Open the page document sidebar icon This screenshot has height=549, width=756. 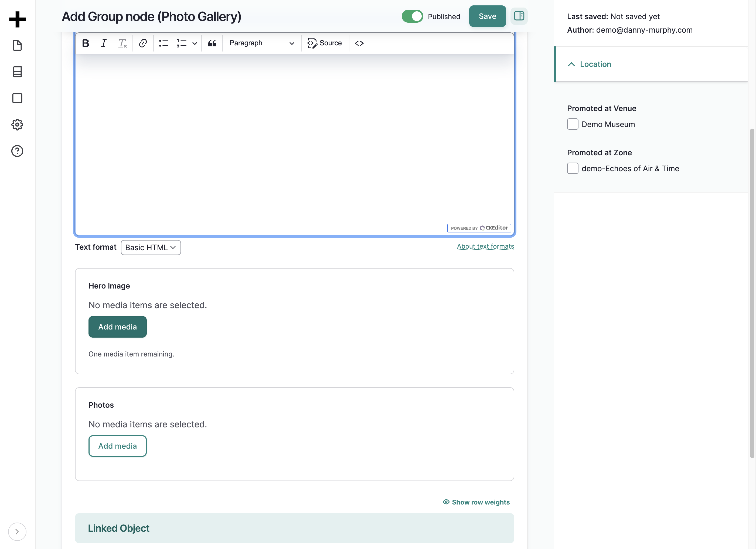click(x=17, y=45)
